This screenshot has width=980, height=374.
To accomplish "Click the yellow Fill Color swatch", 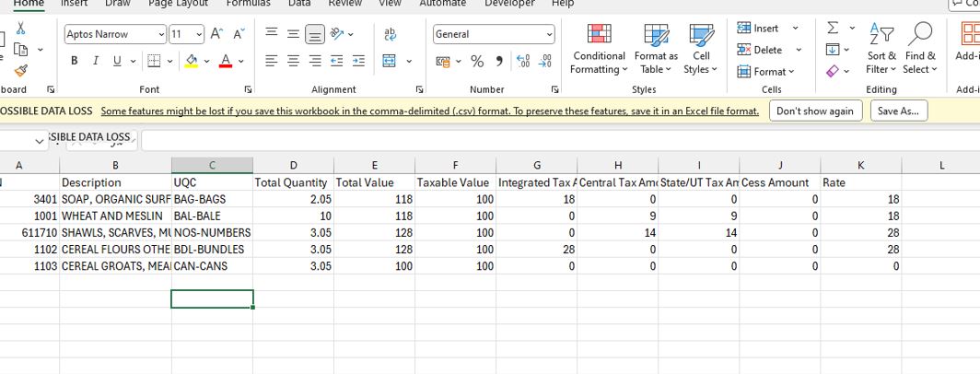I will (192, 61).
